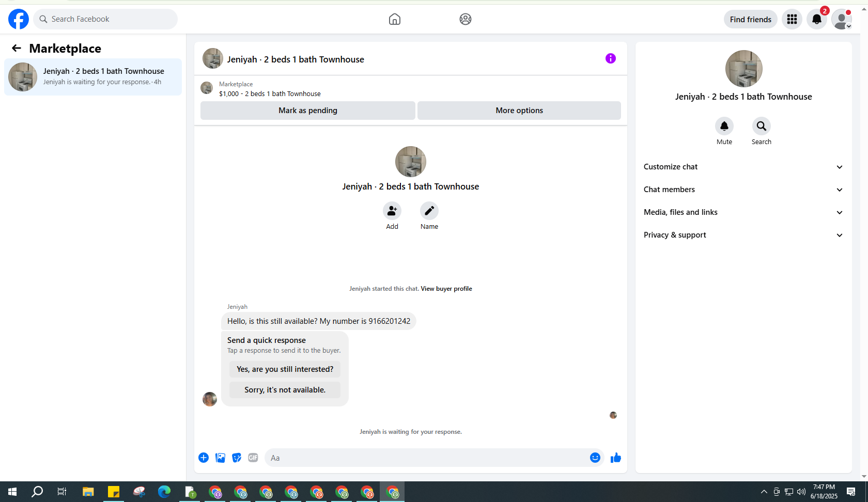
Task: Expand Privacy & support section
Action: click(743, 235)
